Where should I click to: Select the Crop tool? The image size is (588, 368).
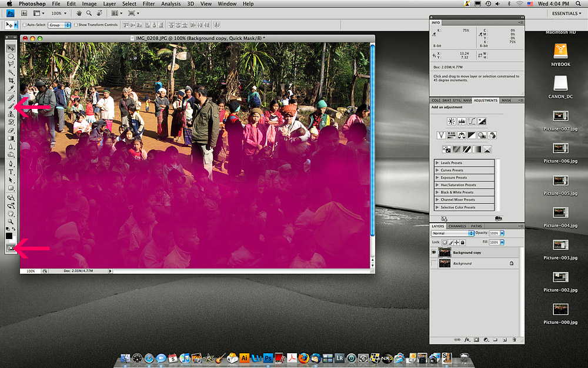(x=11, y=81)
